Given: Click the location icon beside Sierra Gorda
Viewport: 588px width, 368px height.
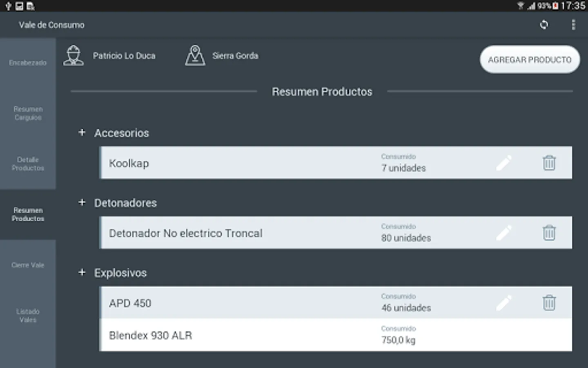Looking at the screenshot, I should (195, 56).
